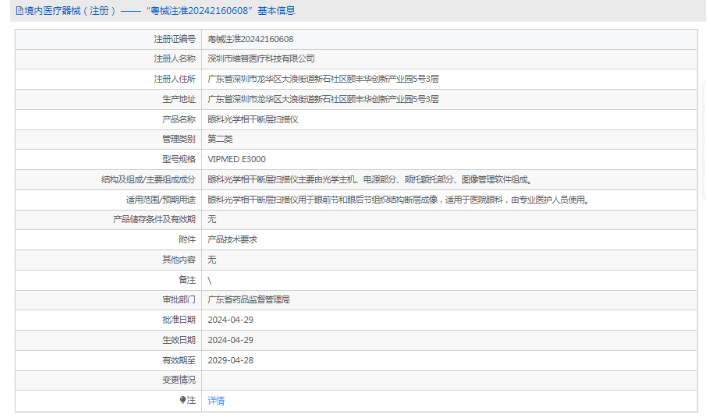Click product name 眼科光学相干断层扫描仪
The width and height of the screenshot is (707, 418).
[253, 119]
